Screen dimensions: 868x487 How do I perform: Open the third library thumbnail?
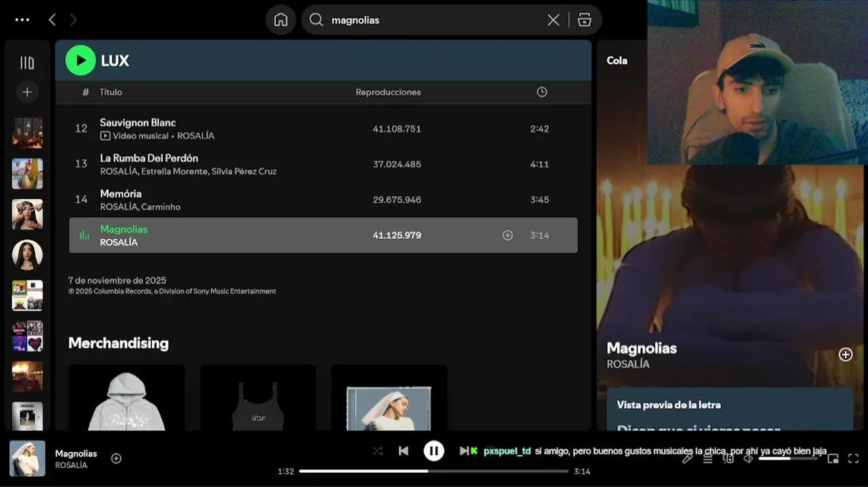click(x=27, y=214)
